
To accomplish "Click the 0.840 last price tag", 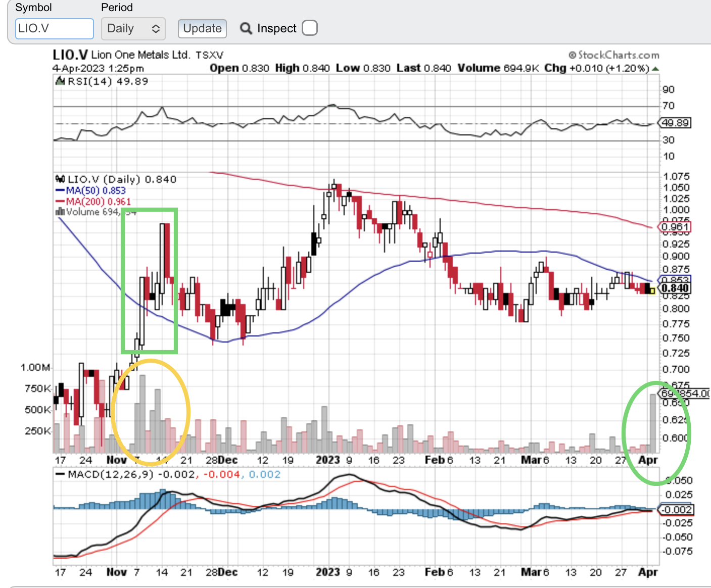I will (x=675, y=288).
